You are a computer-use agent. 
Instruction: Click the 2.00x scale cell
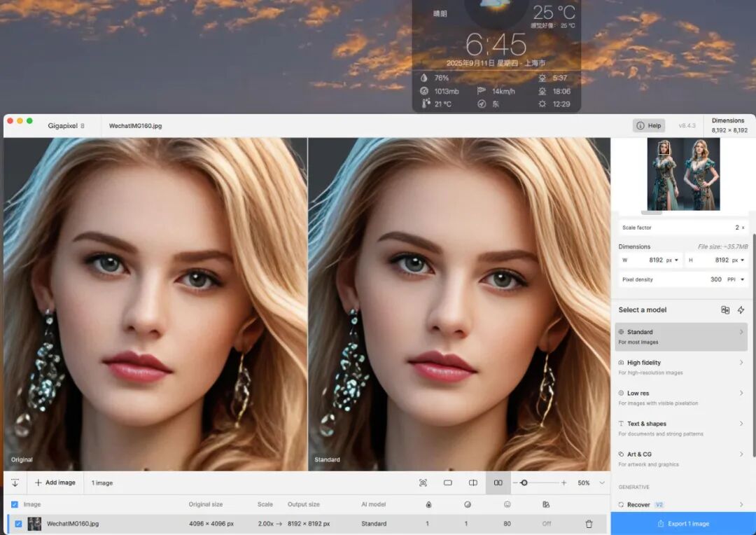(266, 524)
